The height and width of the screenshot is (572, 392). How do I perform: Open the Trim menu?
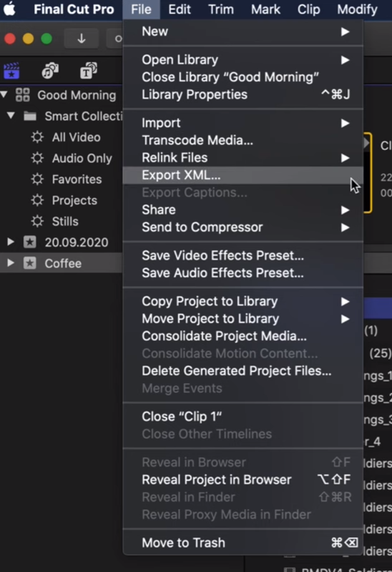[221, 9]
